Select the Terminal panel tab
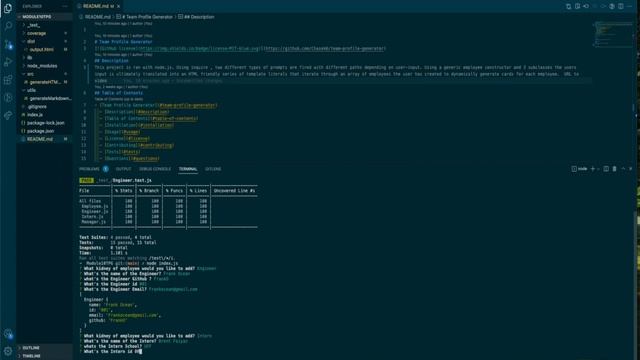The image size is (640, 360). [188, 169]
